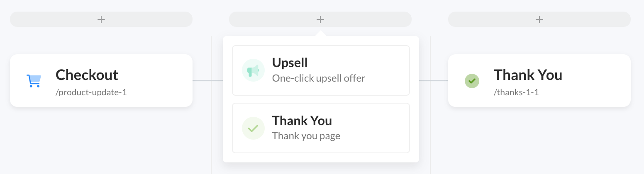Click the light green checkmark icon in popup
This screenshot has width=644, height=174.
coord(253,128)
